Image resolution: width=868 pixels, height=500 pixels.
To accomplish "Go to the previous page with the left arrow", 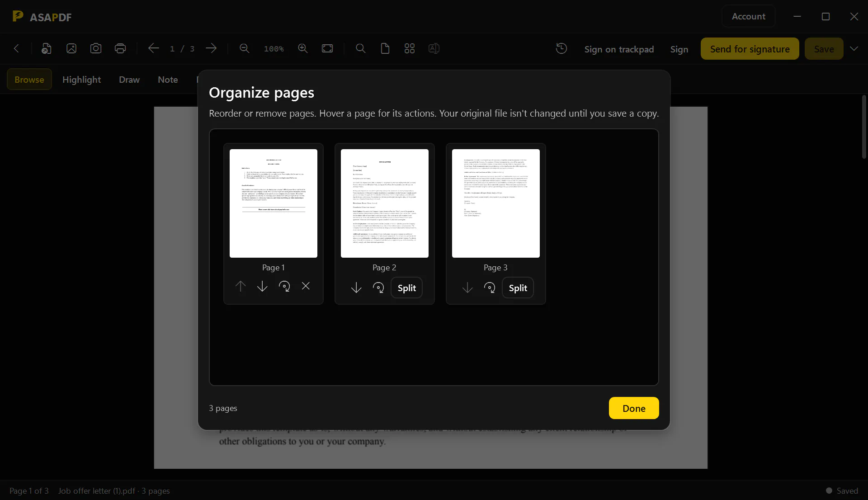I will point(154,48).
